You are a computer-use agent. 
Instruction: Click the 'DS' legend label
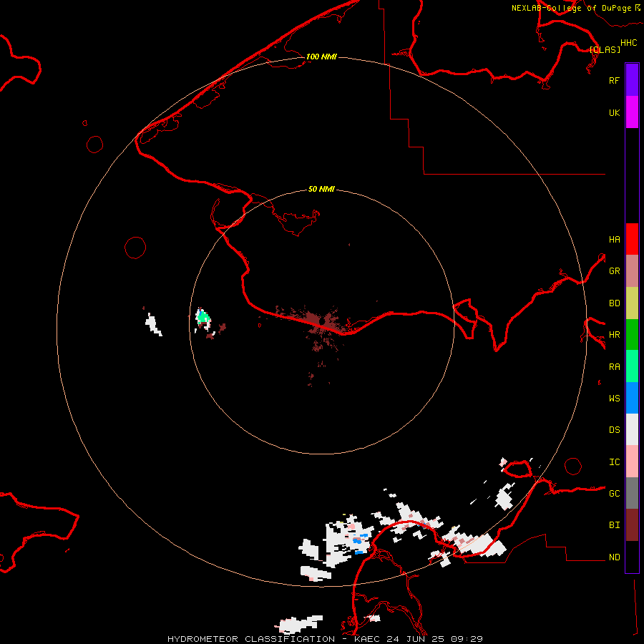(614, 429)
